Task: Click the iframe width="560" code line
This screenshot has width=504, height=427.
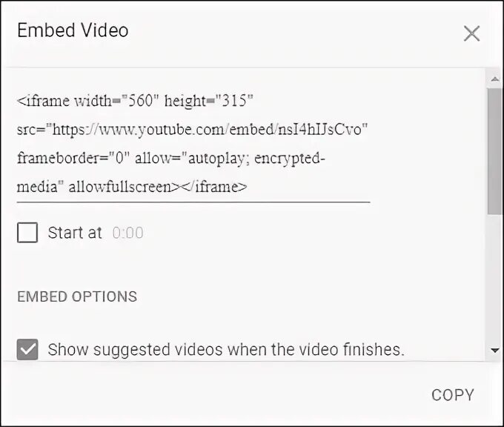Action: [x=135, y=101]
